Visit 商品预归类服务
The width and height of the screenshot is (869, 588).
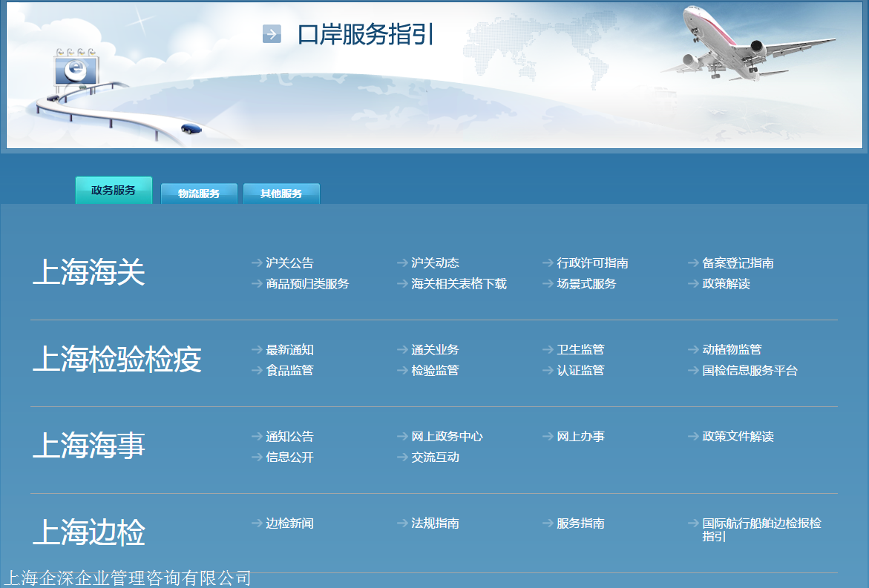click(x=307, y=284)
